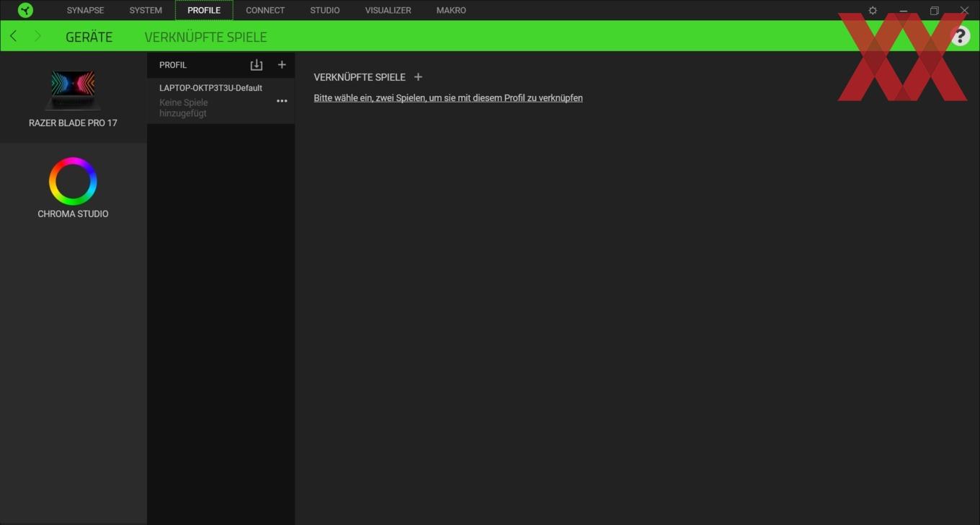Open the three-dots menu of the Default profile
This screenshot has height=525, width=980.
click(x=282, y=101)
